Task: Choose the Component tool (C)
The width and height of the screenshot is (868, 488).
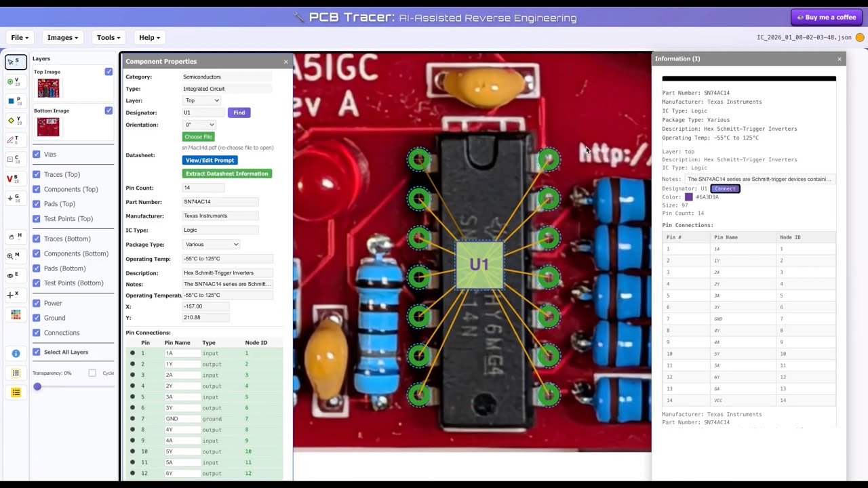Action: [16, 159]
